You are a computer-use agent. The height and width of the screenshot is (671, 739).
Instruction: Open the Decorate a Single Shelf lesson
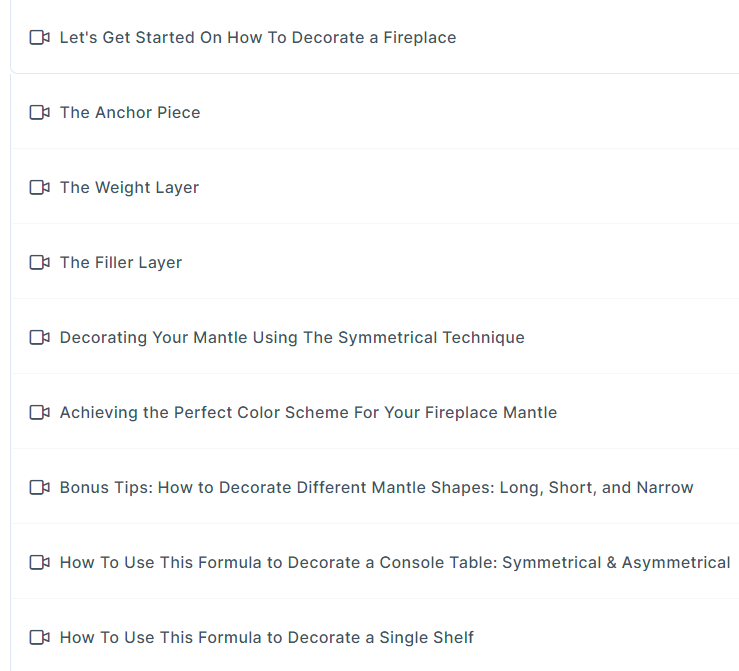tap(267, 638)
